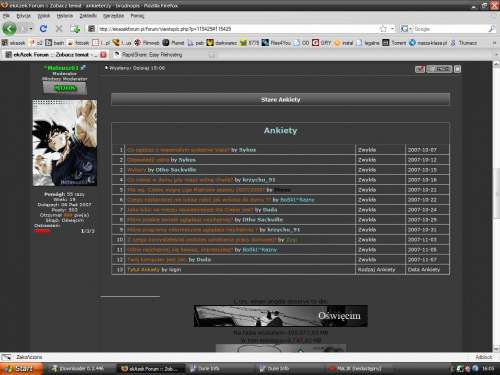Bookmark this page with the star icon
Viewport: 500px width, 375px height.
pos(383,29)
